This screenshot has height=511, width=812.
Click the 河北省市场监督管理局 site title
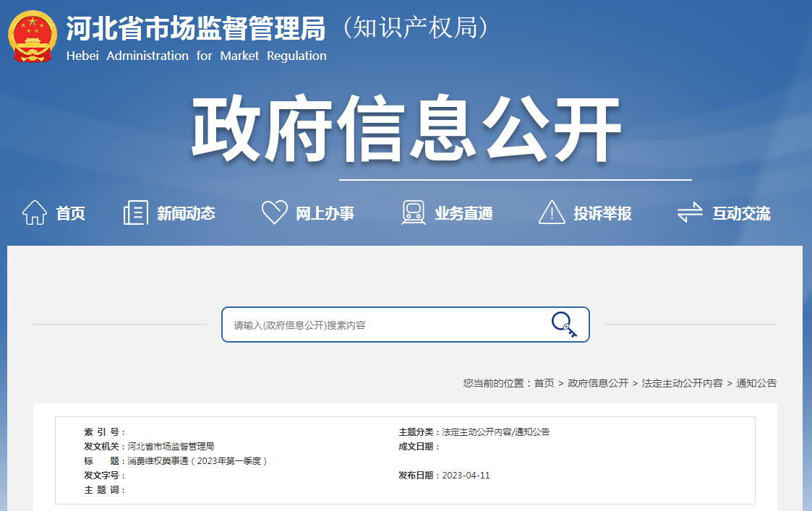[x=195, y=29]
